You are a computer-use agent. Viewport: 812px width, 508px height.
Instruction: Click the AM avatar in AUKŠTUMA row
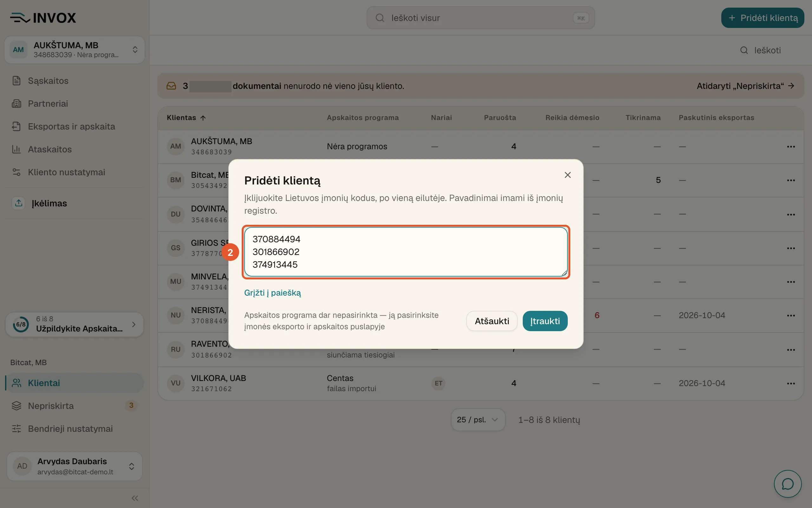175,146
